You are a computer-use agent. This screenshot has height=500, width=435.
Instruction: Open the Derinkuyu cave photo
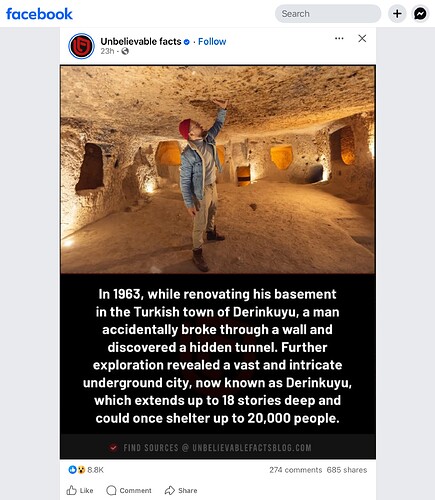pyautogui.click(x=218, y=169)
